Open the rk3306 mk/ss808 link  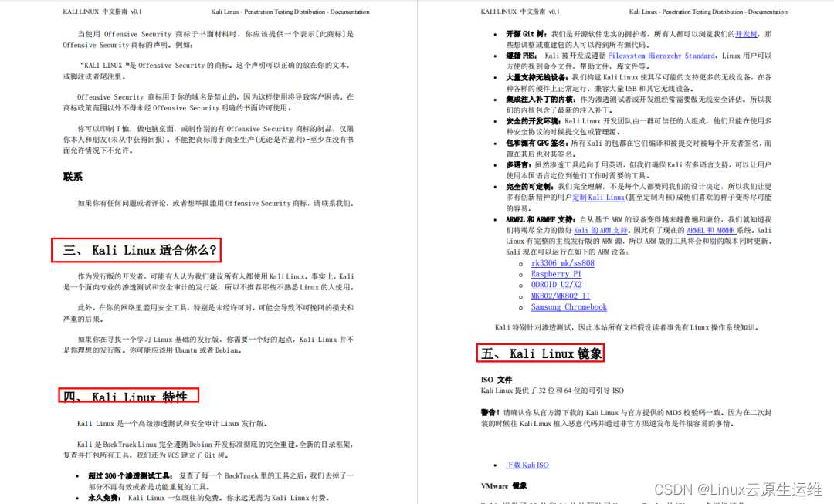[x=563, y=263]
